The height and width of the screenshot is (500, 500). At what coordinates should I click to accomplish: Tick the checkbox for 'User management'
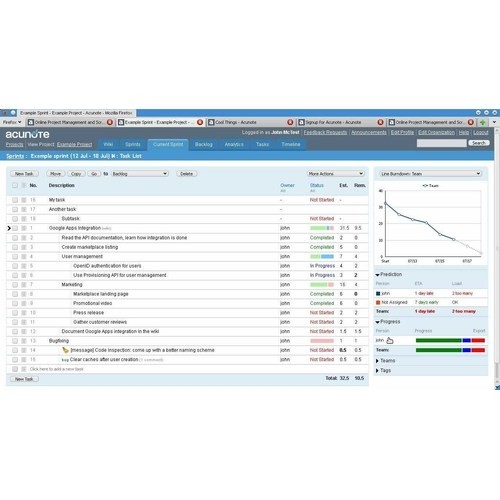pyautogui.click(x=15, y=257)
